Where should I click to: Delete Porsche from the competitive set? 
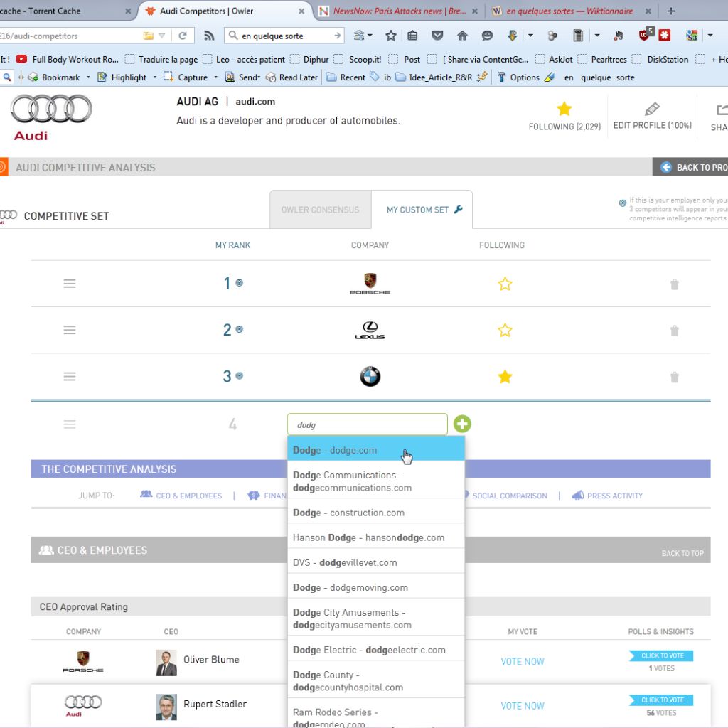pyautogui.click(x=675, y=284)
